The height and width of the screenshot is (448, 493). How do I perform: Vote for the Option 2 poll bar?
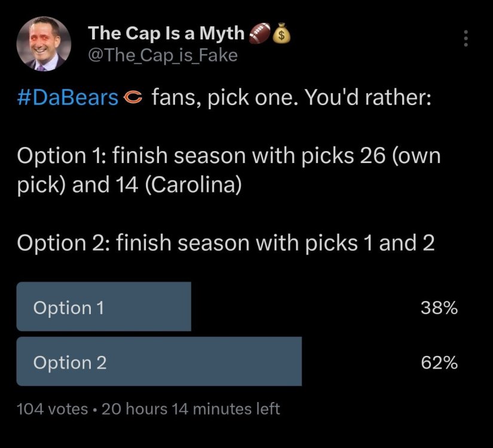[158, 362]
